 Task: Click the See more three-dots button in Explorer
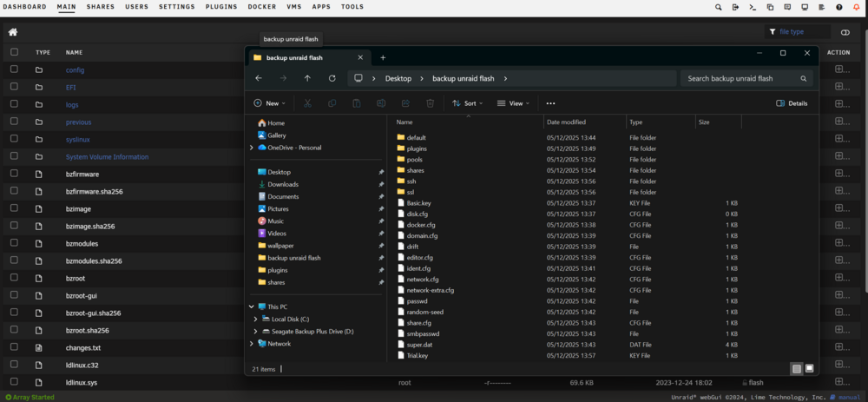[x=550, y=103]
